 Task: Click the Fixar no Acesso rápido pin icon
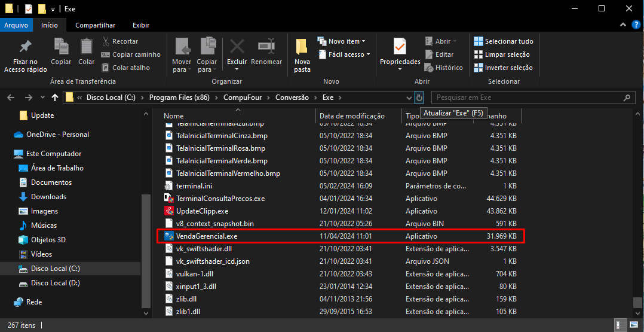point(25,47)
